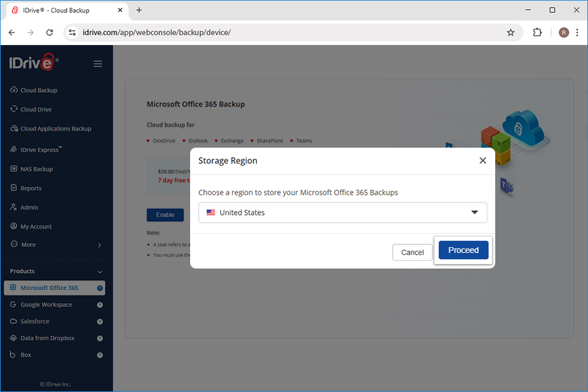This screenshot has width=588, height=392.
Task: Click the Microsoft Office 365 Backup heading
Action: [x=195, y=105]
